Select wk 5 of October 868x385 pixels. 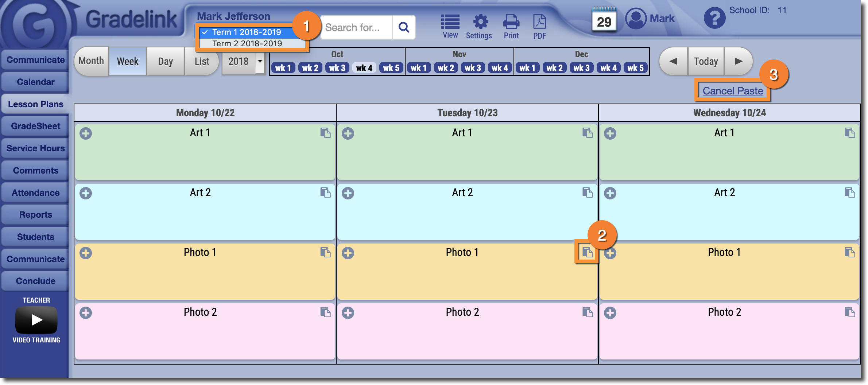point(391,67)
